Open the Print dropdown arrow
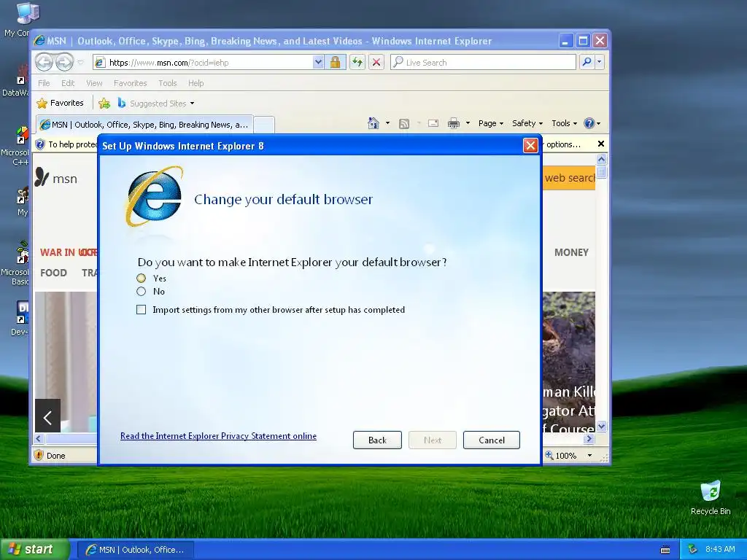747x560 pixels. pyautogui.click(x=468, y=123)
